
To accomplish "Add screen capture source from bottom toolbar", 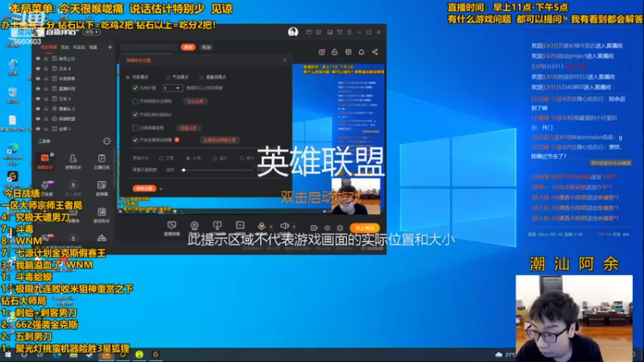I will pos(171,228).
